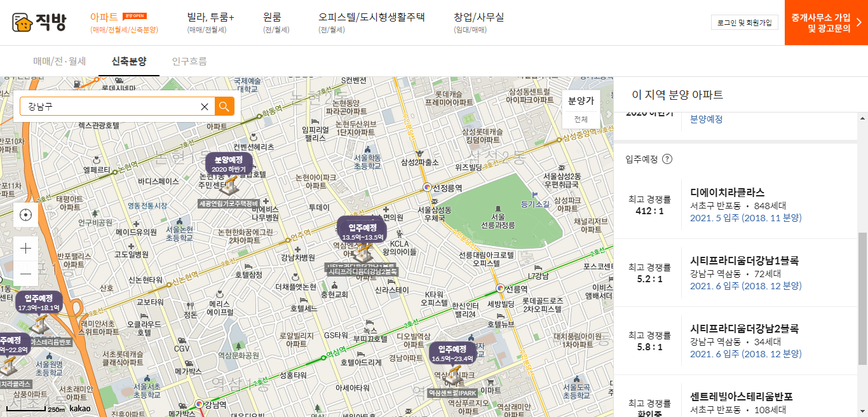
Task: Click the 분양예정 link in list
Action: click(x=706, y=119)
